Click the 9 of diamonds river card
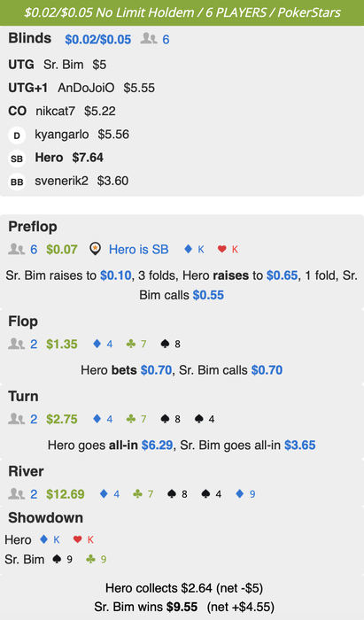The height and width of the screenshot is (620, 364). [x=245, y=494]
